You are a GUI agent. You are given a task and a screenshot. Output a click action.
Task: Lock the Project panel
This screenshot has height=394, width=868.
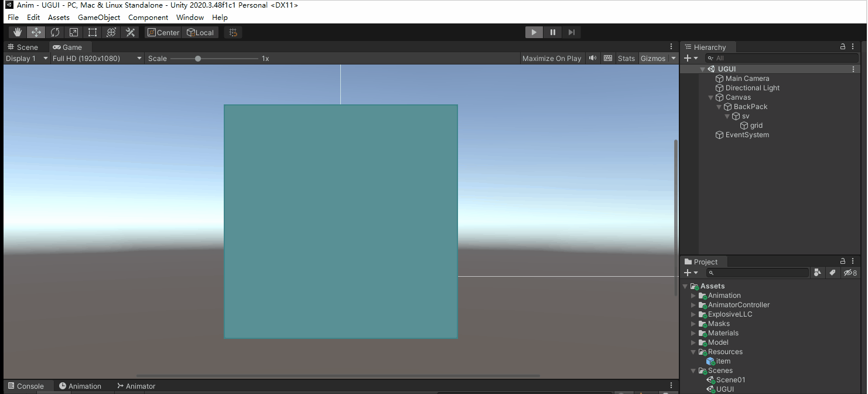coord(843,261)
